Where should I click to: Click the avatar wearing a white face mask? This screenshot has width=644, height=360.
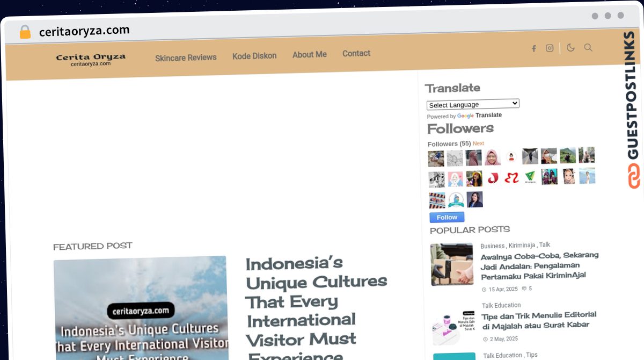[549, 156]
